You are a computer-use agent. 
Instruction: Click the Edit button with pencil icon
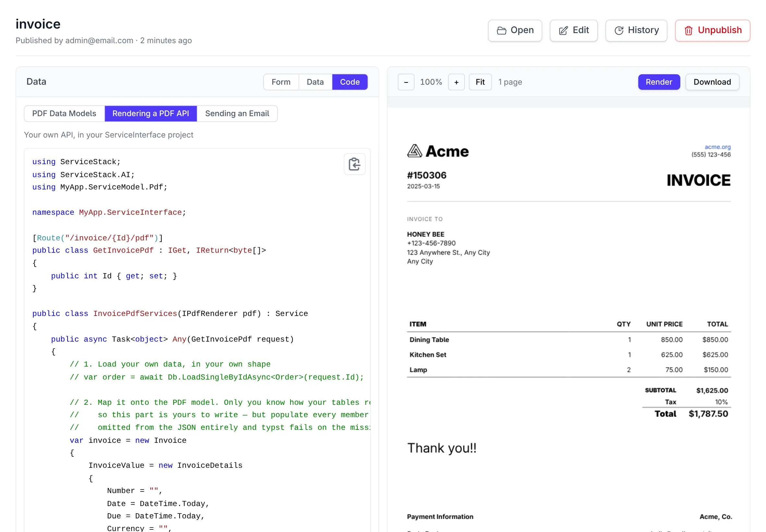(573, 30)
